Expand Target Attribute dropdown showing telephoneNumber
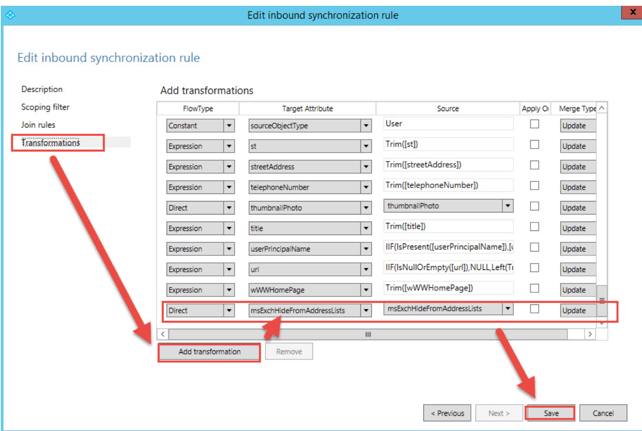This screenshot has height=431, width=642. (365, 187)
